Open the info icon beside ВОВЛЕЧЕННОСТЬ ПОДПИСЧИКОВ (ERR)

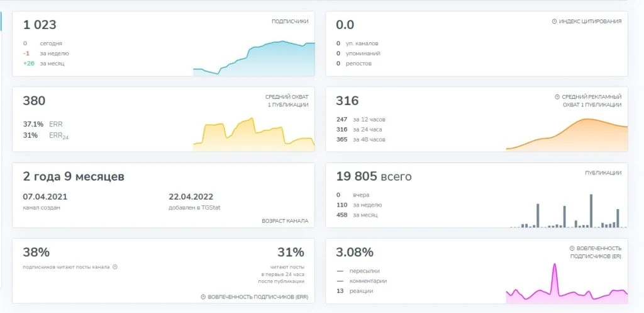(x=203, y=297)
